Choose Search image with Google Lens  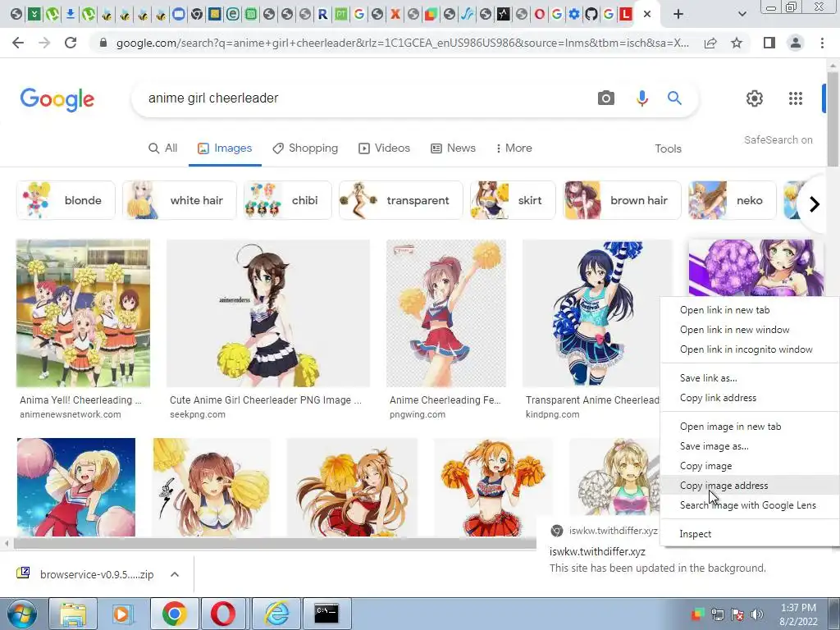[749, 505]
